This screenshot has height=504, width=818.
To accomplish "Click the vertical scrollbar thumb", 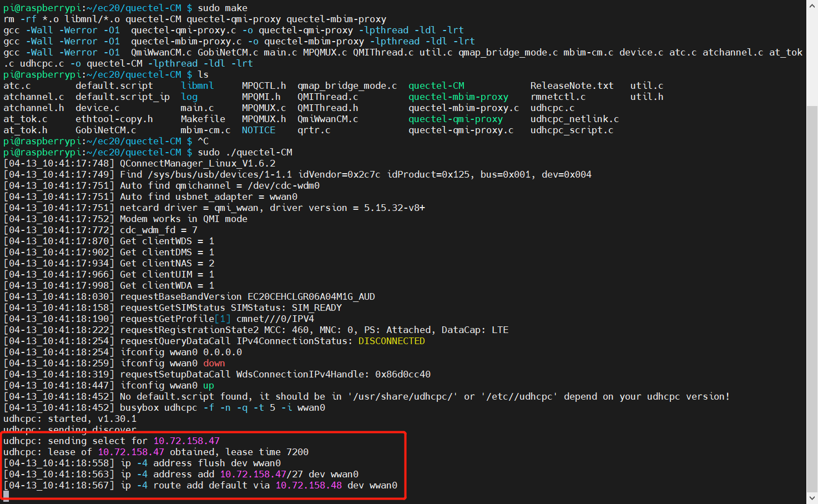I will tap(812, 298).
